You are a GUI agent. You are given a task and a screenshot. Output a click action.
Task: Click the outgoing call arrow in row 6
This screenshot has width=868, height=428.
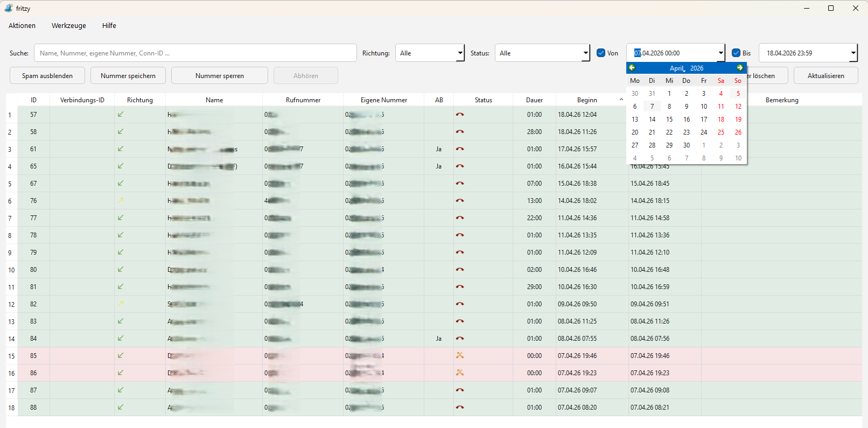[x=121, y=200]
